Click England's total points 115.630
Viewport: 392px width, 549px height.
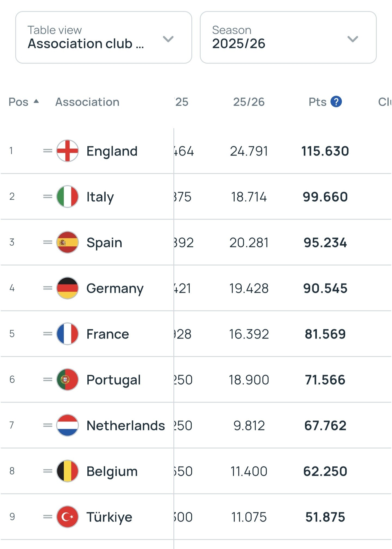pos(325,151)
